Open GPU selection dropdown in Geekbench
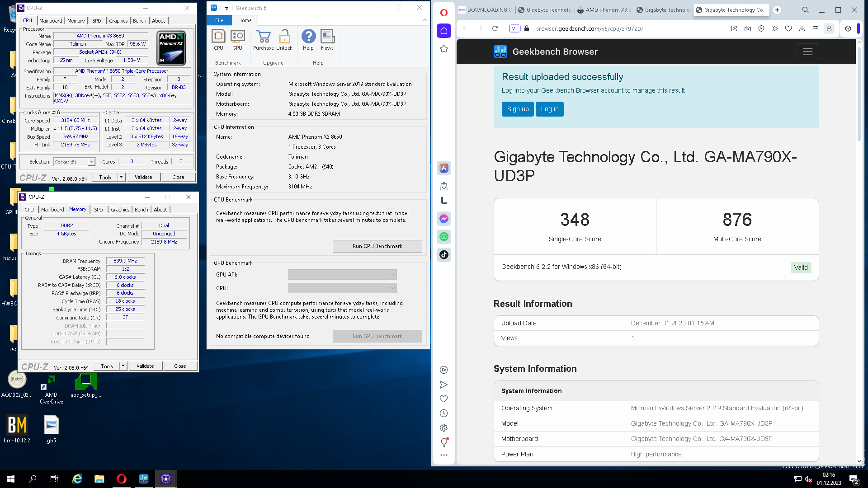 343,288
